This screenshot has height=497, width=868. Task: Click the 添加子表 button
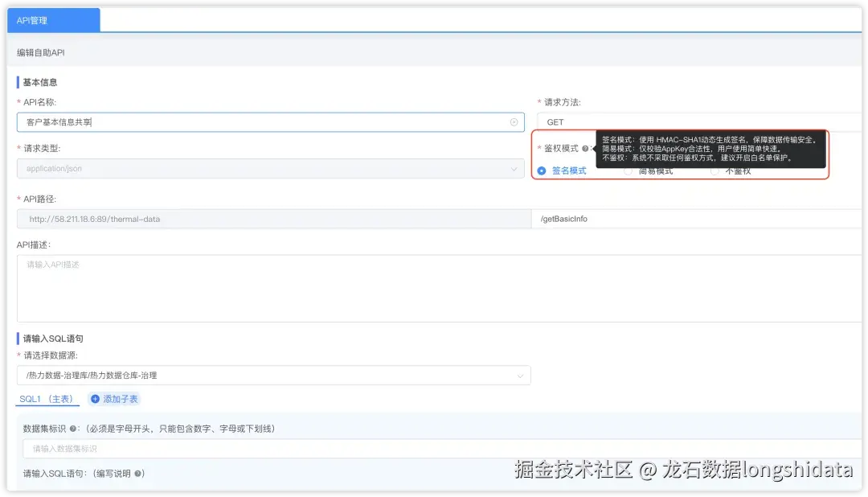[115, 399]
